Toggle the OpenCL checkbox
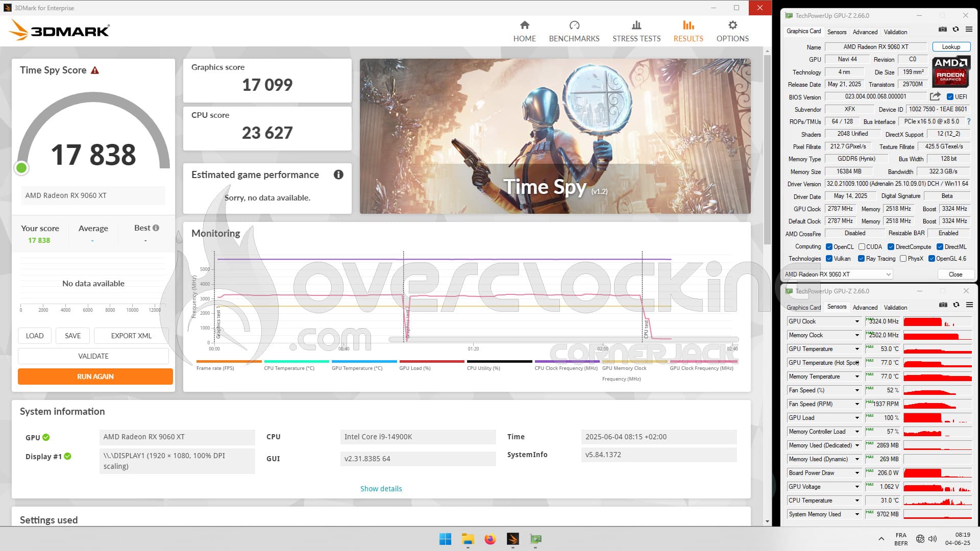The width and height of the screenshot is (980, 551). (829, 247)
